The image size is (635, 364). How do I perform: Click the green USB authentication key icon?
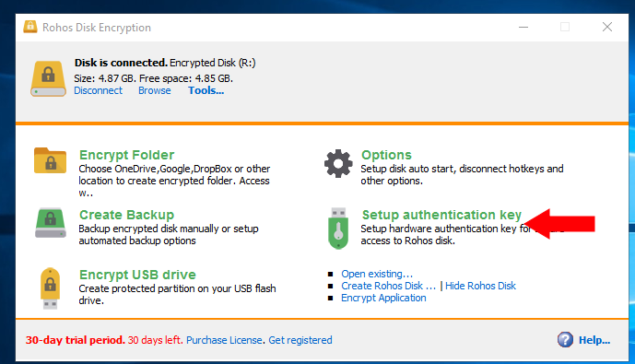(338, 229)
